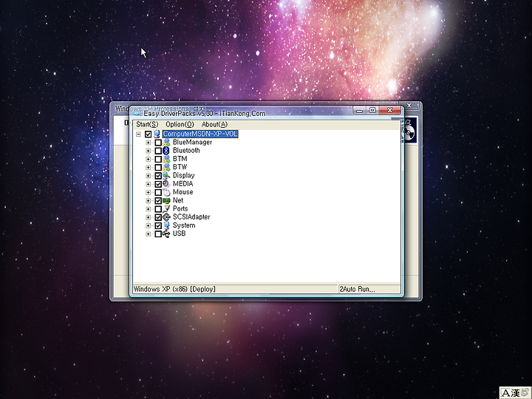This screenshot has width=532, height=399.
Task: Select the SCSIAdapter label
Action: pos(191,217)
